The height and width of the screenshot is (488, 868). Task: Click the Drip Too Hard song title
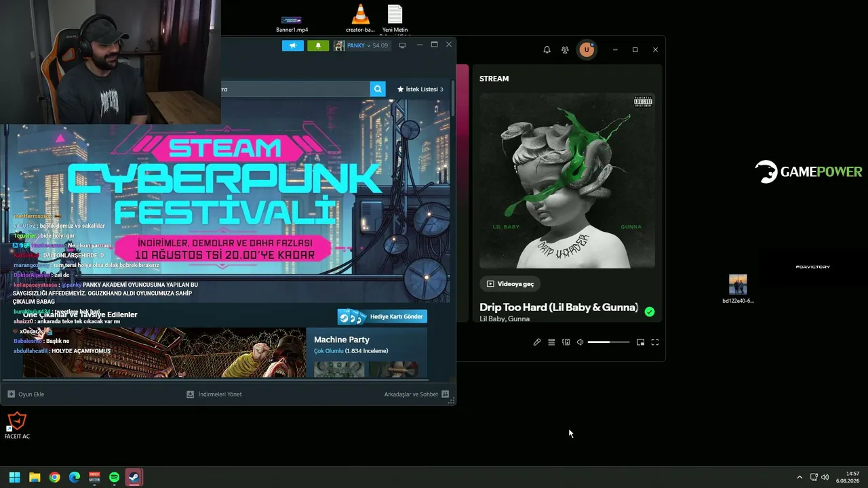tap(559, 307)
